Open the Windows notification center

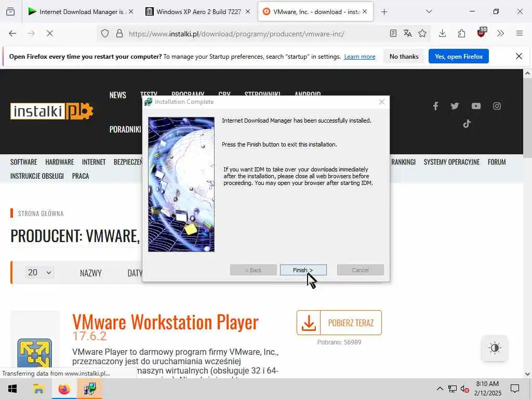[x=515, y=389]
